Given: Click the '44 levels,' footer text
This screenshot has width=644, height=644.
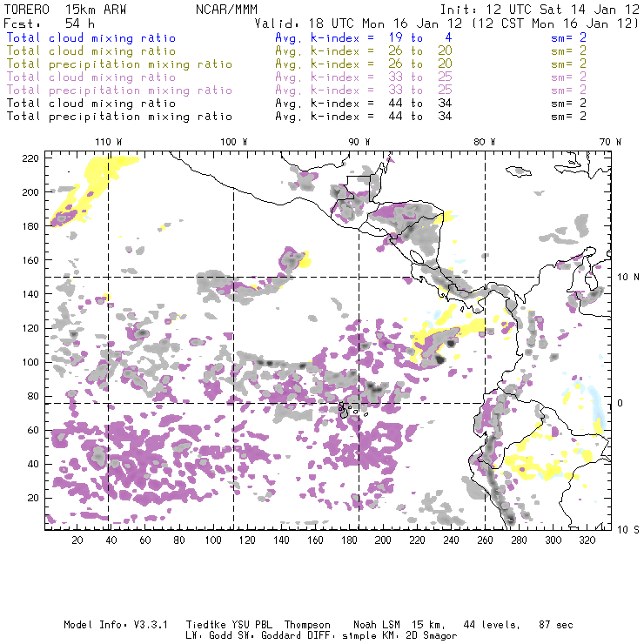Looking at the screenshot, I should click(x=492, y=625).
